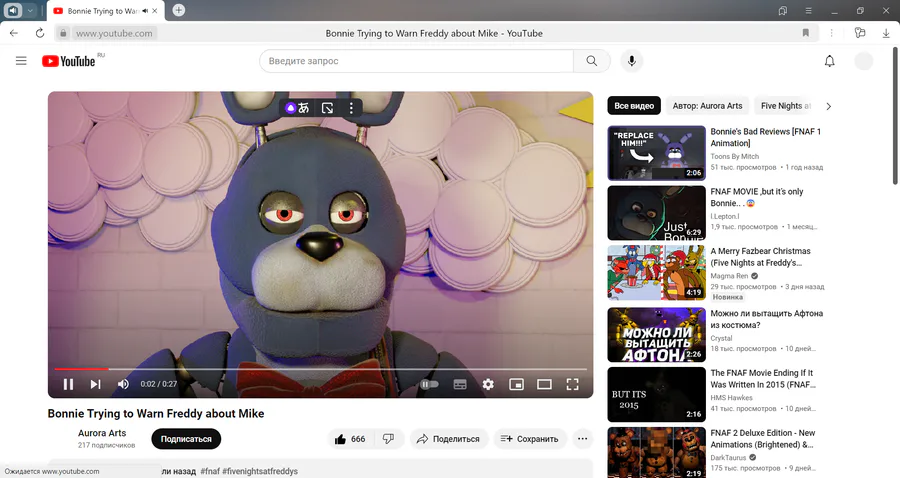Open the notifications bell
Screen dimensions: 900x478
(x=829, y=61)
